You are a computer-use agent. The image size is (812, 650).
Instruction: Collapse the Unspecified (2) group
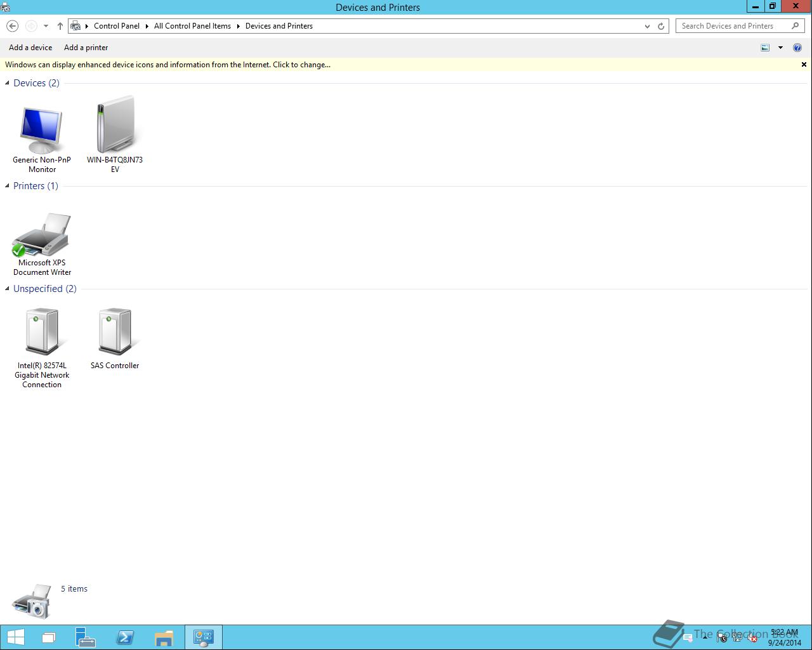tap(7, 289)
